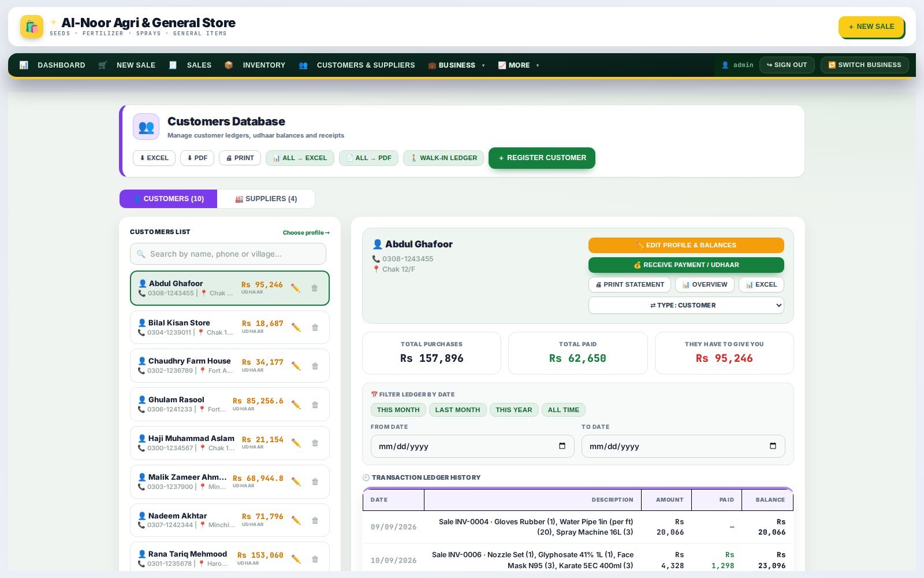The width and height of the screenshot is (924, 578).
Task: Delete Chaudhry Farm House via trash icon
Action: pyautogui.click(x=315, y=366)
